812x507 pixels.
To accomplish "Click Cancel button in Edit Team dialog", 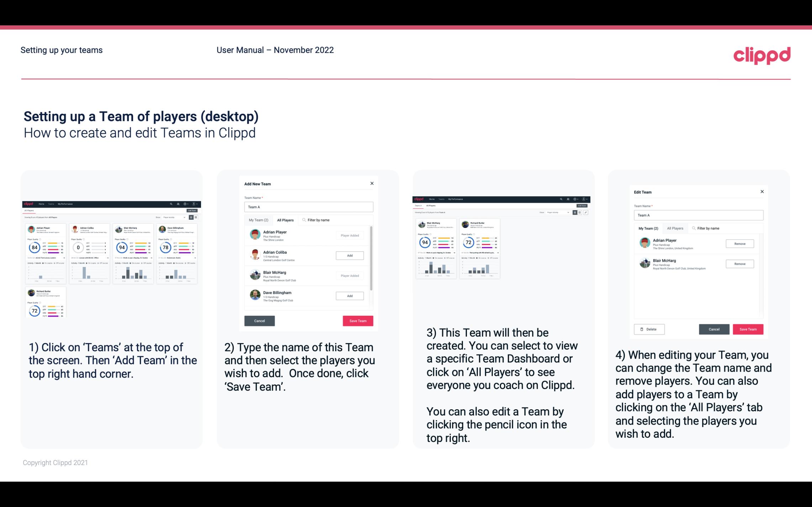I will (715, 329).
